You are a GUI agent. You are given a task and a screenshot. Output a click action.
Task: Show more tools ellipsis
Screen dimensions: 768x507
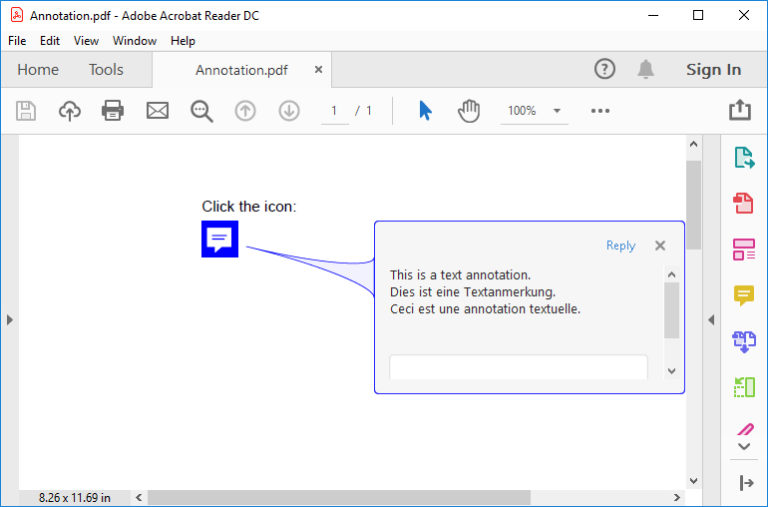point(600,111)
